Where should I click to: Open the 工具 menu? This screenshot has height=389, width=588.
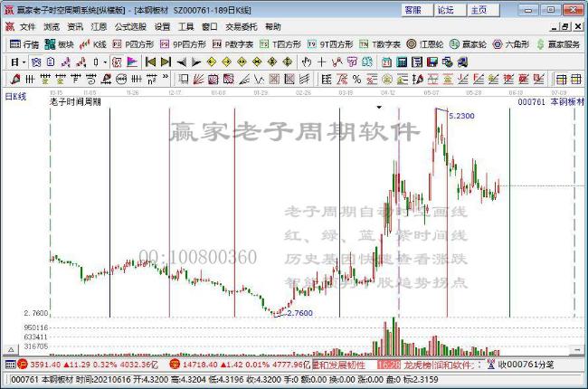click(186, 27)
